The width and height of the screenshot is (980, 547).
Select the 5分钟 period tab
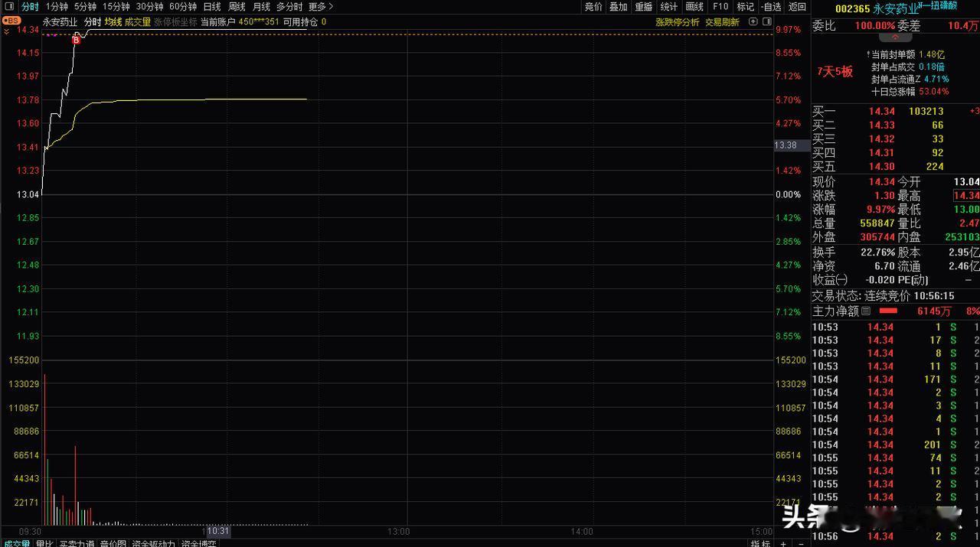(x=85, y=7)
